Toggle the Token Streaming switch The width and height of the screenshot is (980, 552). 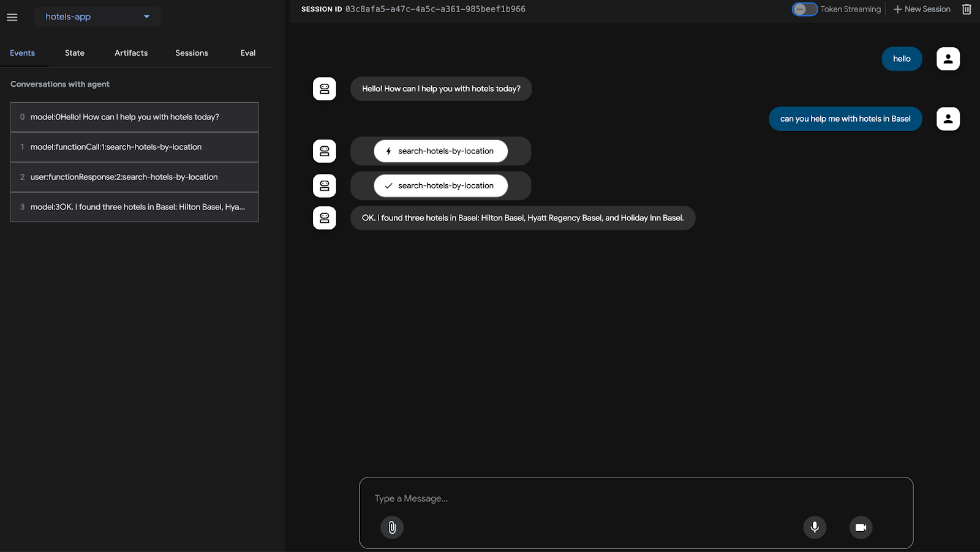coord(804,9)
